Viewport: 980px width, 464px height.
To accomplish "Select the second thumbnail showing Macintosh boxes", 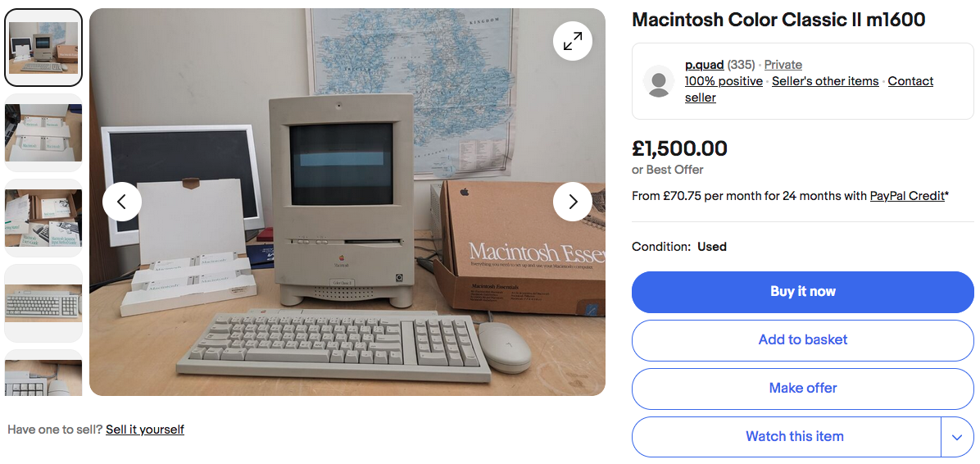I will 43,133.
